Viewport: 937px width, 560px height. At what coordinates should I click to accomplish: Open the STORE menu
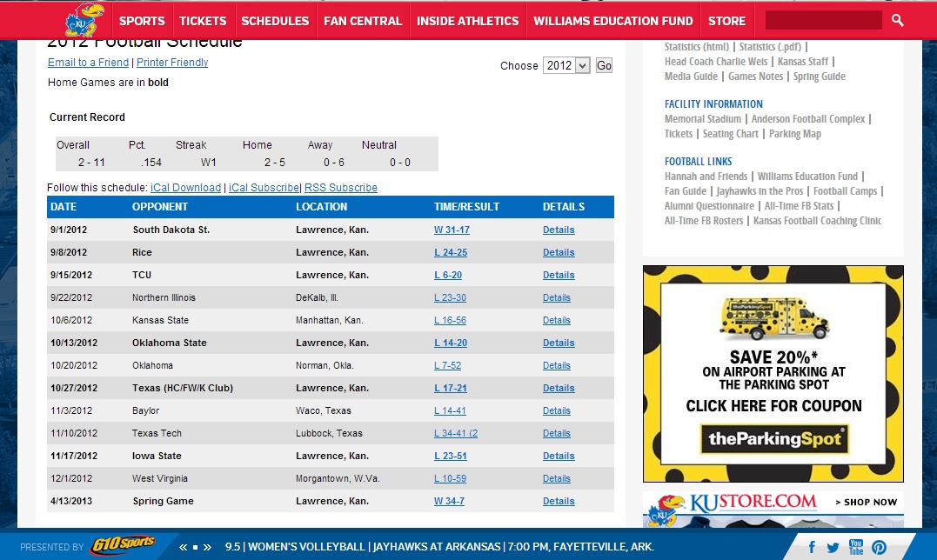tap(726, 21)
